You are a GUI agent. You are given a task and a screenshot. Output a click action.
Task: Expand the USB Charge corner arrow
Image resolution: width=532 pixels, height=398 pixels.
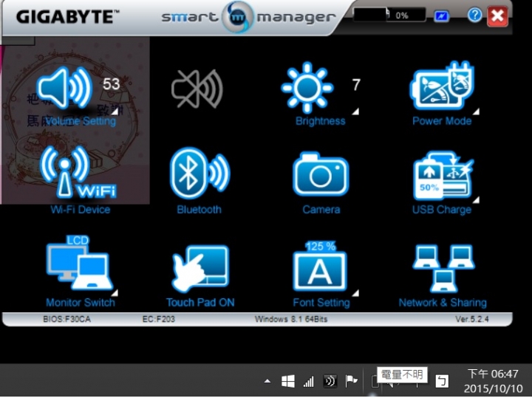(476, 199)
